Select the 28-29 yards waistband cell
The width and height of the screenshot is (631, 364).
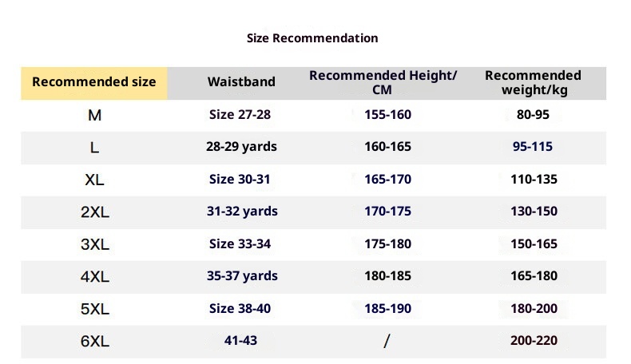[x=242, y=147]
